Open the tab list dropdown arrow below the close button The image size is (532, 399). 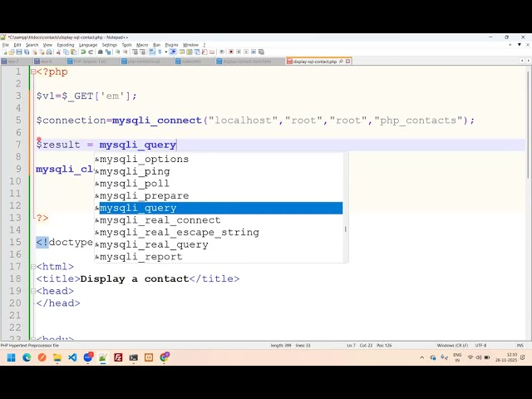coord(520,44)
